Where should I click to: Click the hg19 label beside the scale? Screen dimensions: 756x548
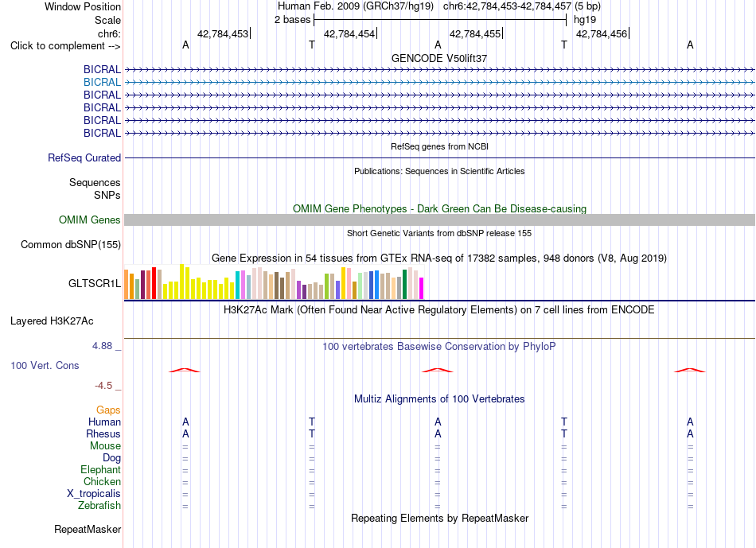tap(585, 20)
